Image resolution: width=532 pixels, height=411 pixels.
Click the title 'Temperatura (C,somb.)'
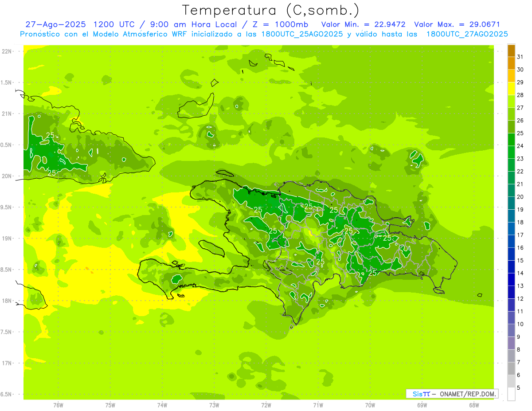pos(270,10)
